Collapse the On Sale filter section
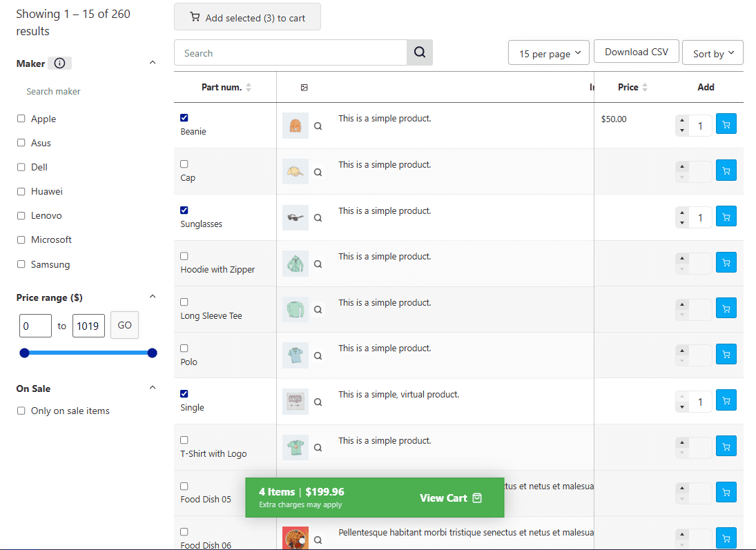 pos(153,388)
